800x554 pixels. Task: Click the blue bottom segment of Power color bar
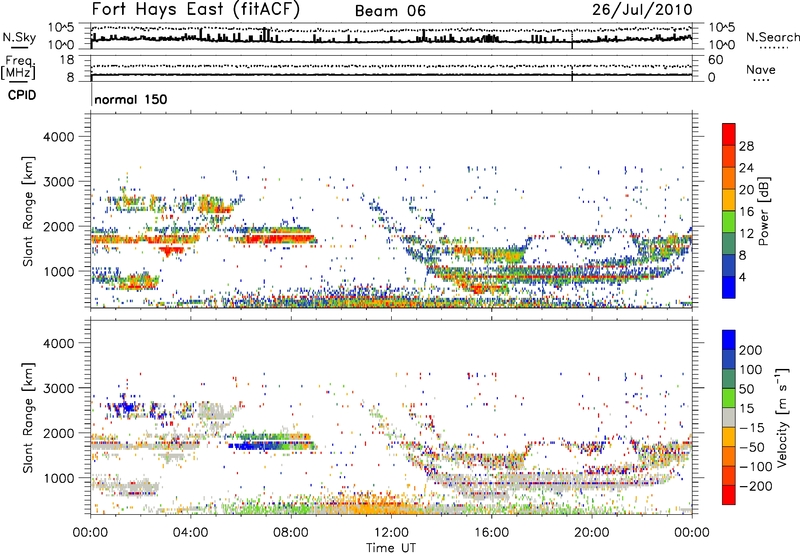point(729,287)
